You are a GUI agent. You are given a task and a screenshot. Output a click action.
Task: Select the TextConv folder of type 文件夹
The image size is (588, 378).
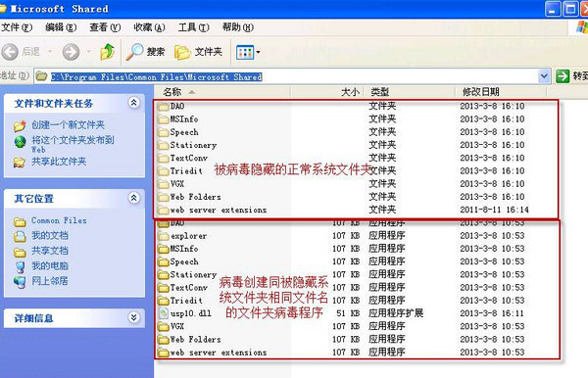[x=182, y=158]
